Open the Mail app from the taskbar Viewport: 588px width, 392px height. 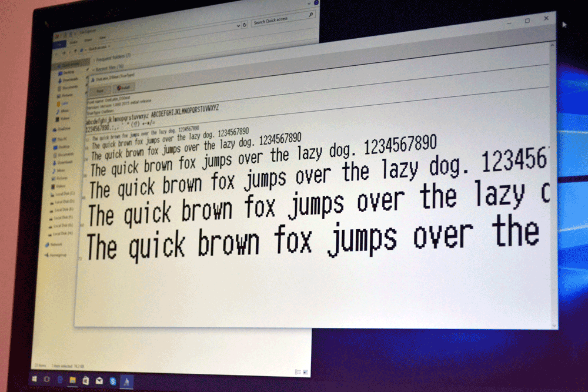[x=99, y=381]
